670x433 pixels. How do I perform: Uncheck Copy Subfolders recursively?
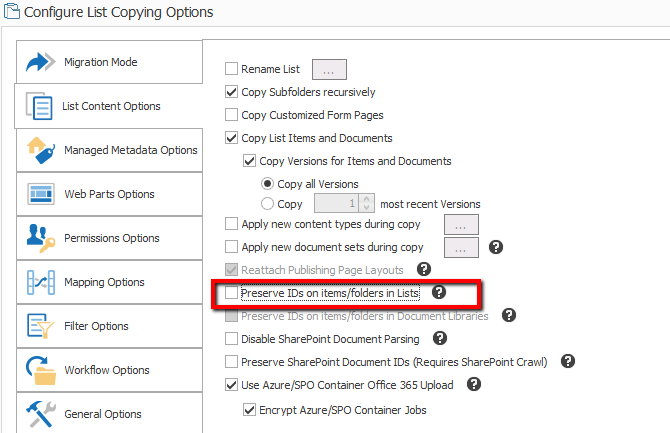[231, 91]
